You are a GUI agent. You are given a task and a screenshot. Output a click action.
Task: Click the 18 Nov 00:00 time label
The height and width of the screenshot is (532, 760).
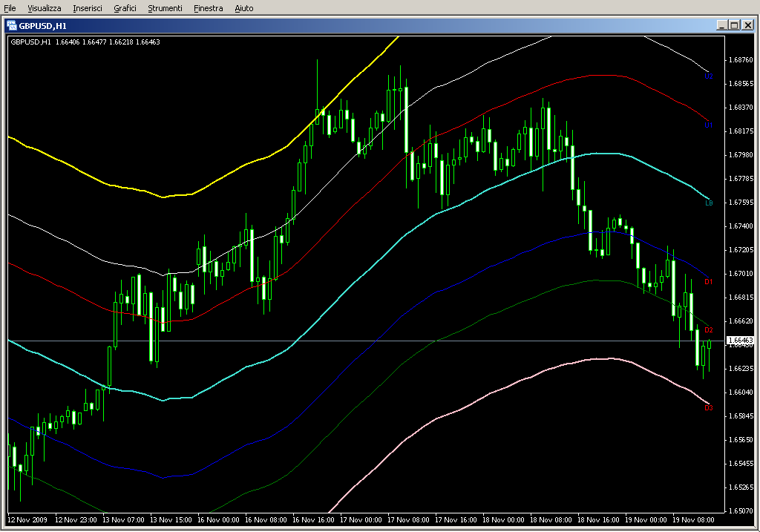point(503,520)
